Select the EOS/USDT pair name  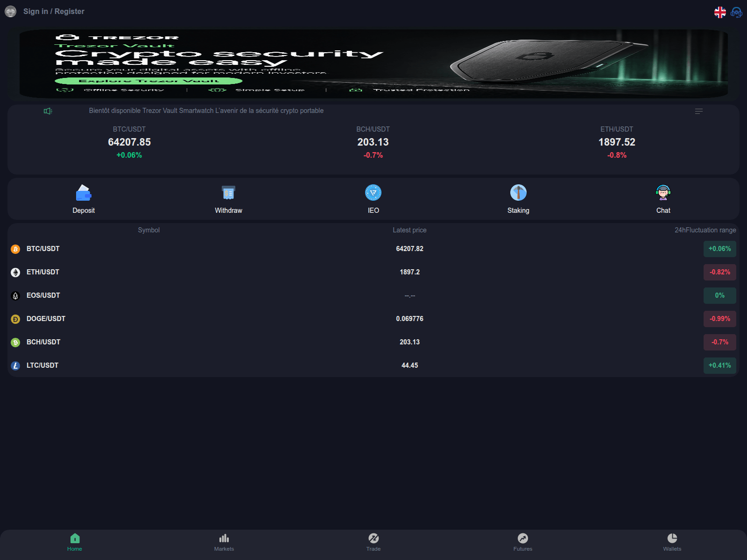click(43, 295)
